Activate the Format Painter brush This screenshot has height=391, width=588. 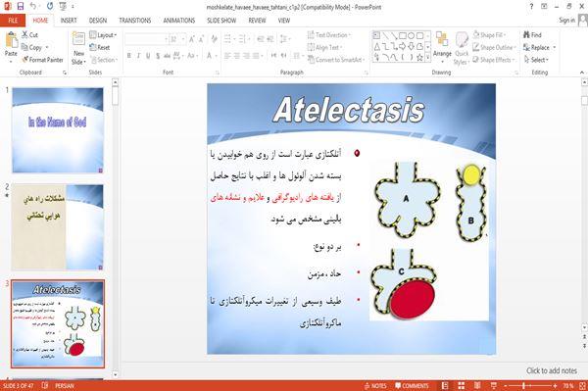pyautogui.click(x=25, y=60)
